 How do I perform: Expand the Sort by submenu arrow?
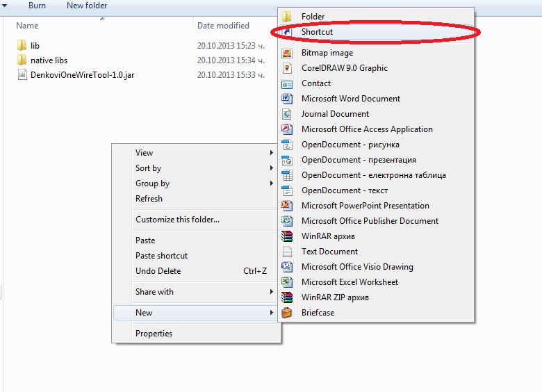point(272,168)
